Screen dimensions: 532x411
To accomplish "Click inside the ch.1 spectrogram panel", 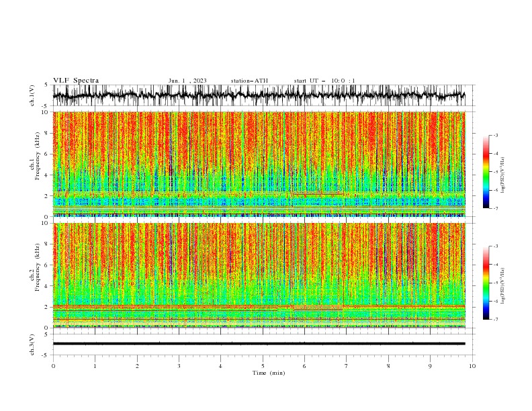I will coord(259,164).
